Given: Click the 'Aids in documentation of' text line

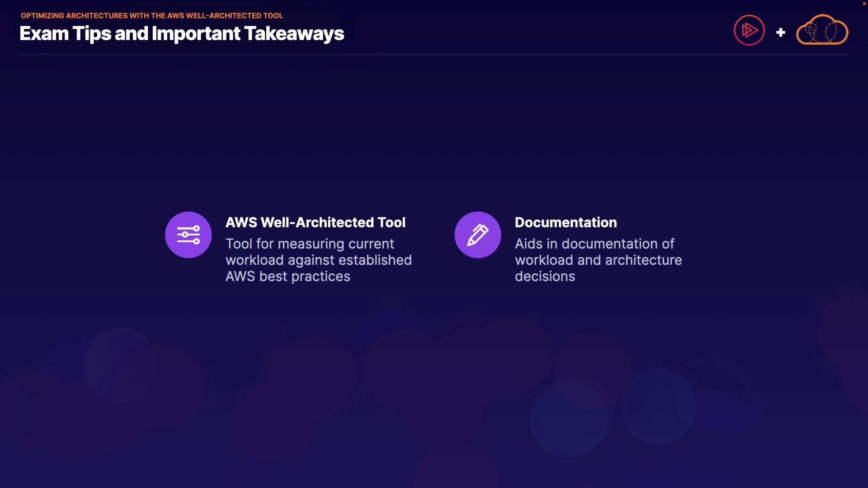Looking at the screenshot, I should click(x=594, y=244).
